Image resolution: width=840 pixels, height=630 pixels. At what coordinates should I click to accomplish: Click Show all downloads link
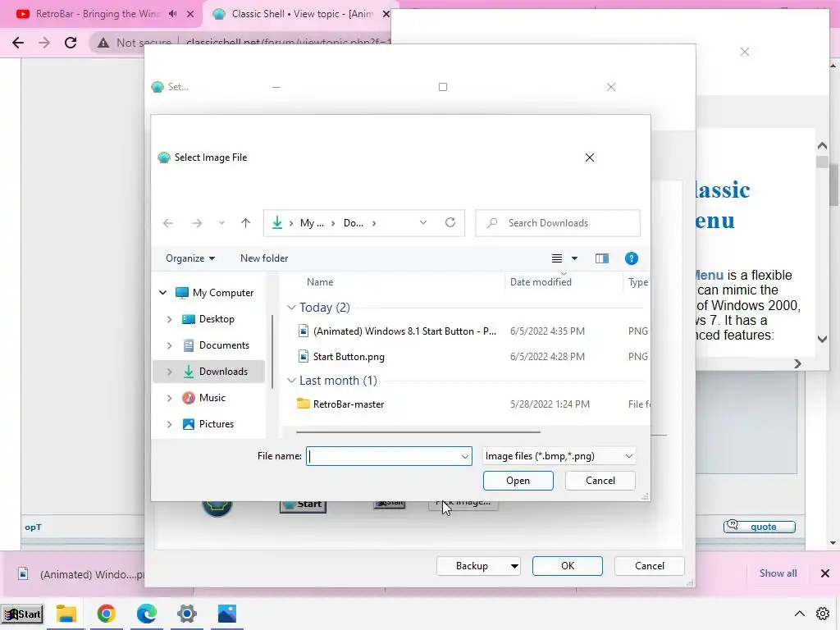778,573
